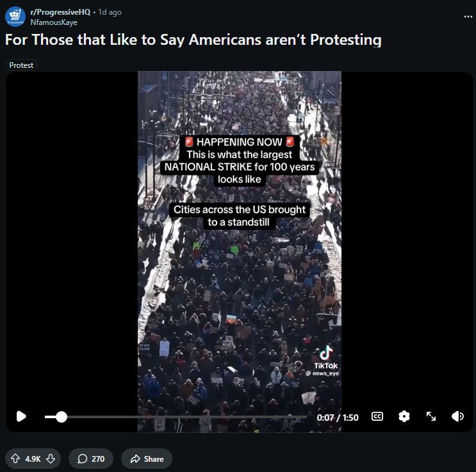The height and width of the screenshot is (472, 476).
Task: Toggle closed captions on the video
Action: coord(377,416)
